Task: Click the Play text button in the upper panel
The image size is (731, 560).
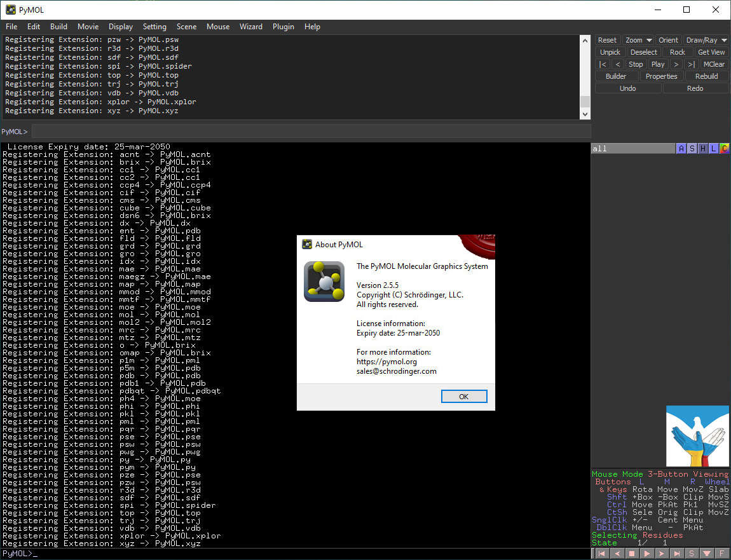Action: (x=658, y=64)
